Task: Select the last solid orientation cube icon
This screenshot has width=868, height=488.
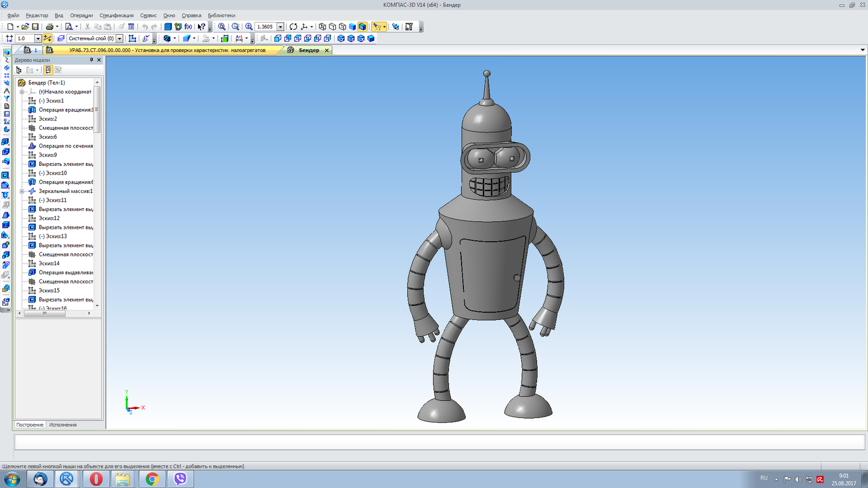Action: tap(371, 38)
